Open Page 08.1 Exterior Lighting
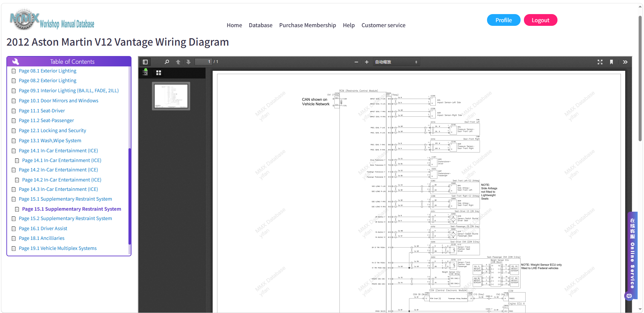The width and height of the screenshot is (644, 313). coord(48,71)
